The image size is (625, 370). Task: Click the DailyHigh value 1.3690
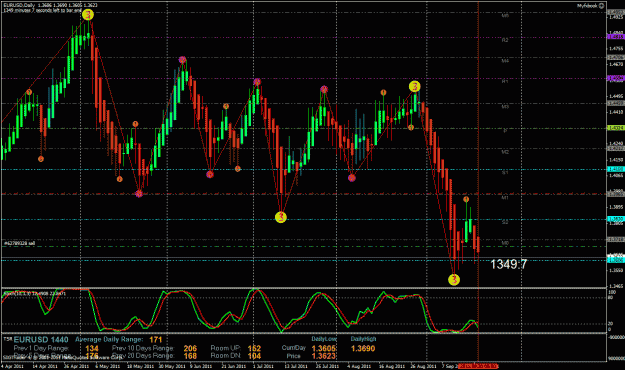coord(363,348)
